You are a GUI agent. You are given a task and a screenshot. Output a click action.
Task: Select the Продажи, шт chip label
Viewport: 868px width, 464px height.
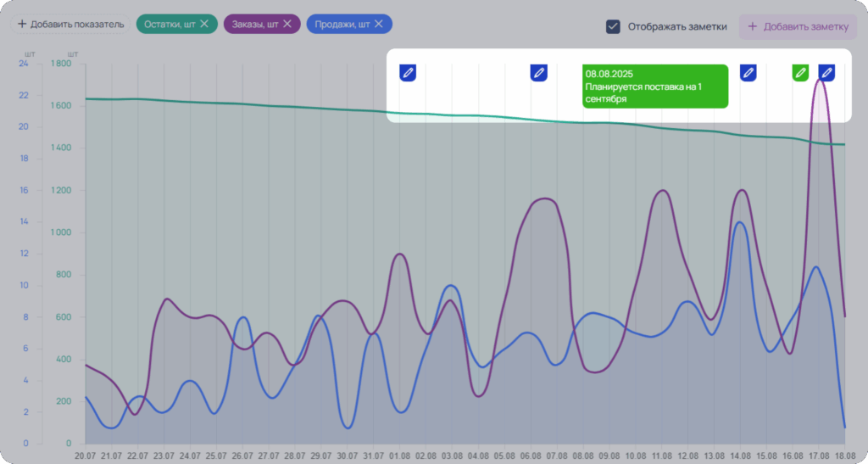pyautogui.click(x=342, y=24)
